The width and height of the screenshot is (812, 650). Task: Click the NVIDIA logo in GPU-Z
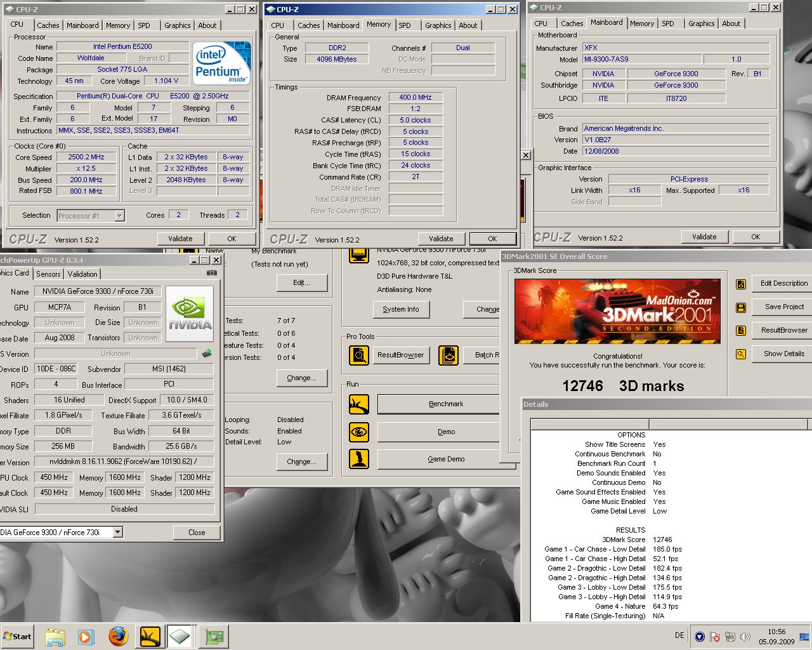pyautogui.click(x=190, y=314)
